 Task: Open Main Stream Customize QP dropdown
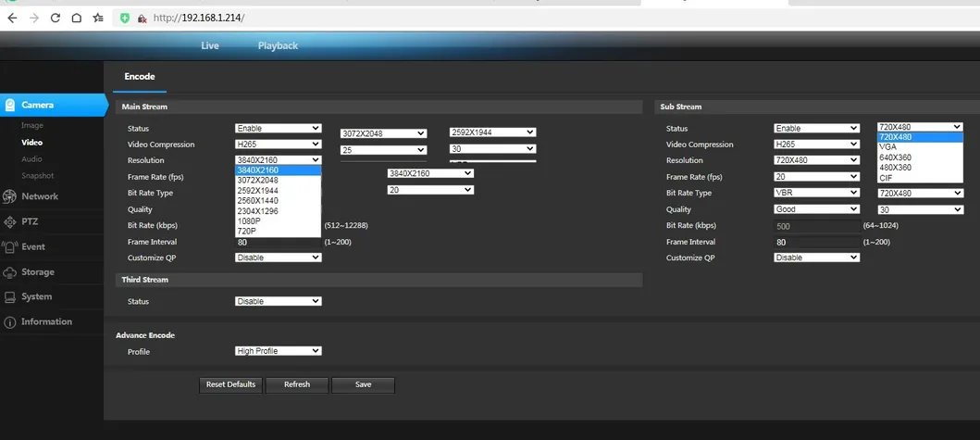(279, 258)
